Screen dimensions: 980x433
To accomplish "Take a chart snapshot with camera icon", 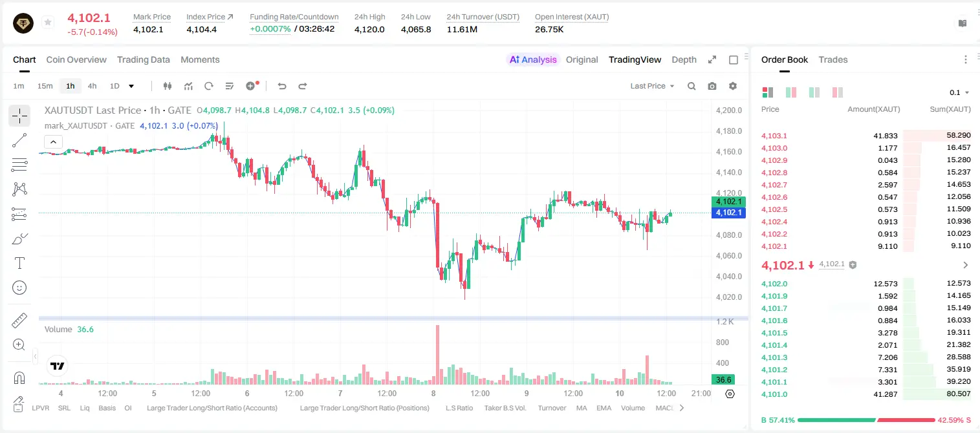I will coord(712,86).
